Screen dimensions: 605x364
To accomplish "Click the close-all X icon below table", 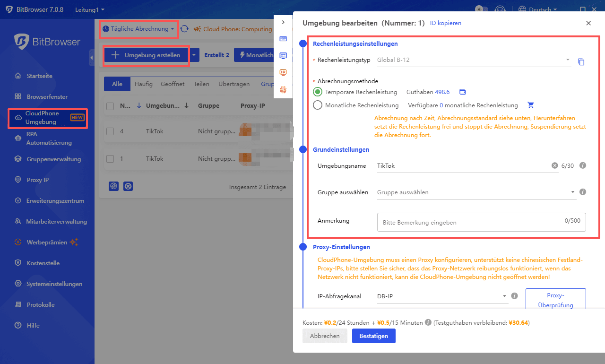I will coord(128,186).
